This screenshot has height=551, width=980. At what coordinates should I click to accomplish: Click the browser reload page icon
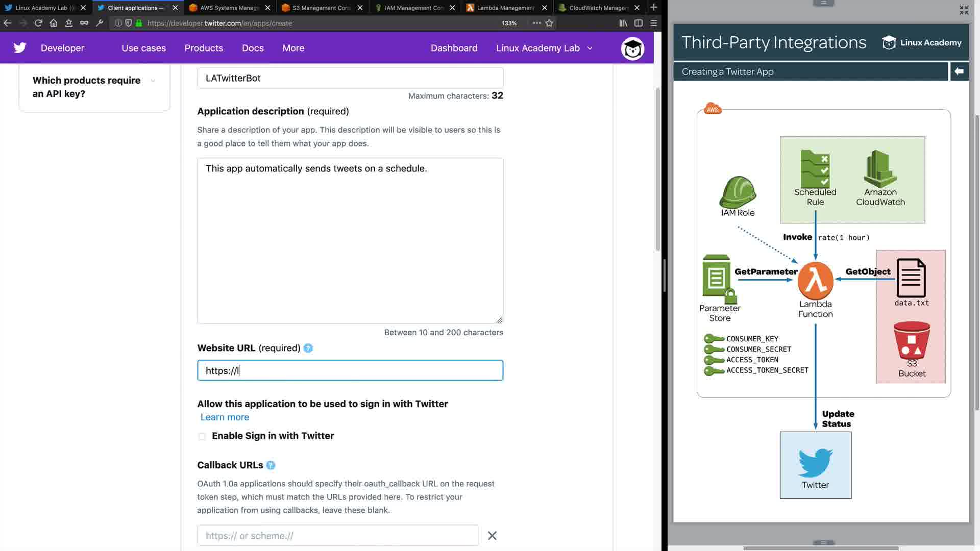coord(38,23)
